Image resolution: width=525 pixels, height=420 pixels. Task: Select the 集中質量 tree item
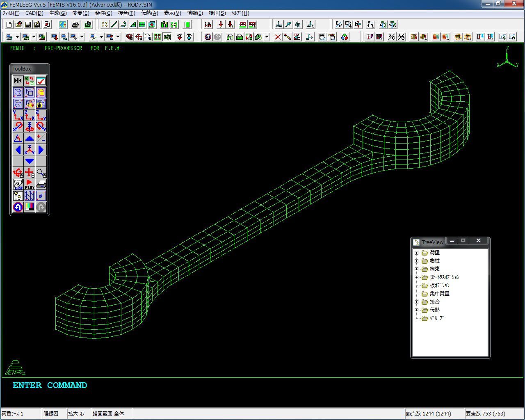pyautogui.click(x=439, y=294)
